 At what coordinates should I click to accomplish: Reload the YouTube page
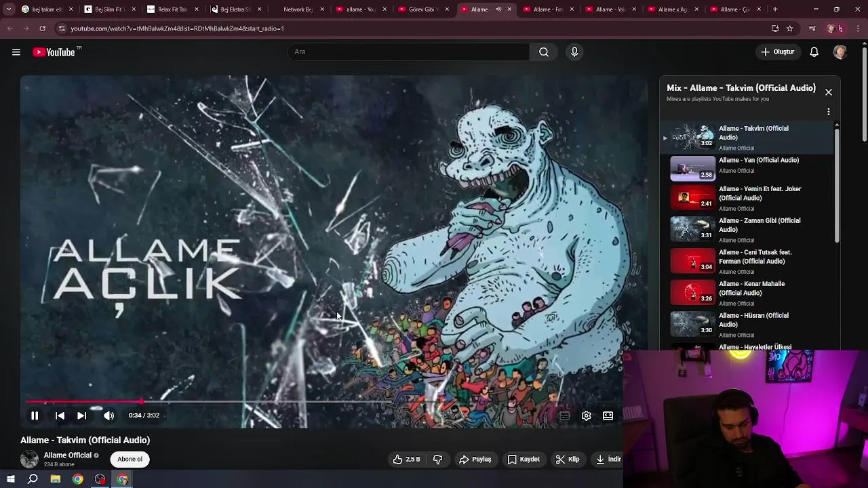click(42, 28)
